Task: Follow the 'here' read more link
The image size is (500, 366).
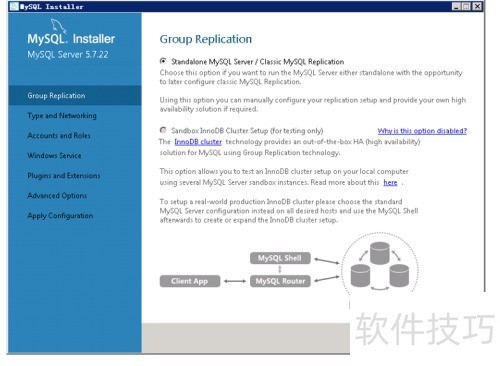Action: [x=390, y=182]
